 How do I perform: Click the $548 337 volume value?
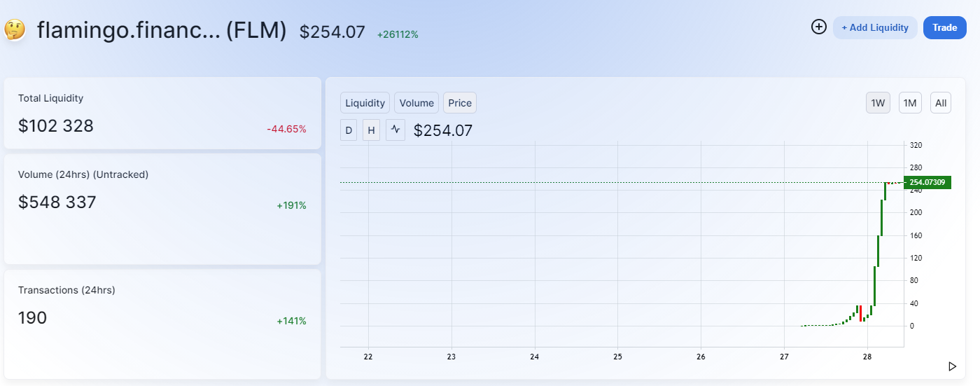[57, 202]
